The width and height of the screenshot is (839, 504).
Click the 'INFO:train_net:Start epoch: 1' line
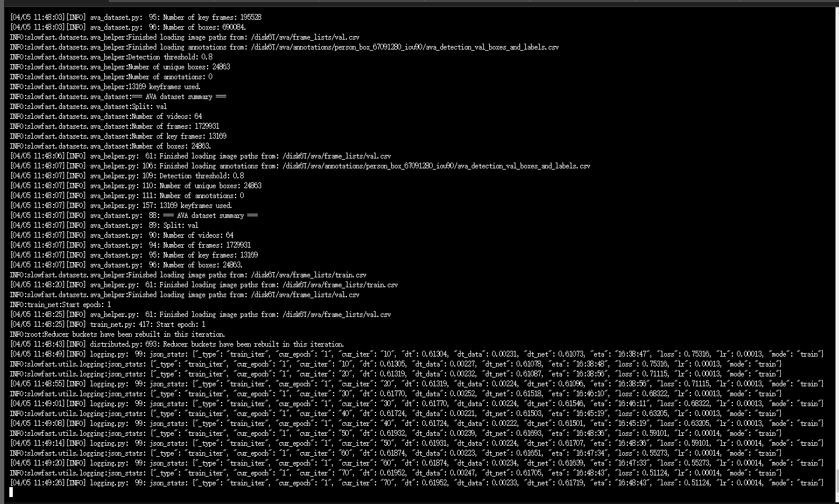(60, 305)
